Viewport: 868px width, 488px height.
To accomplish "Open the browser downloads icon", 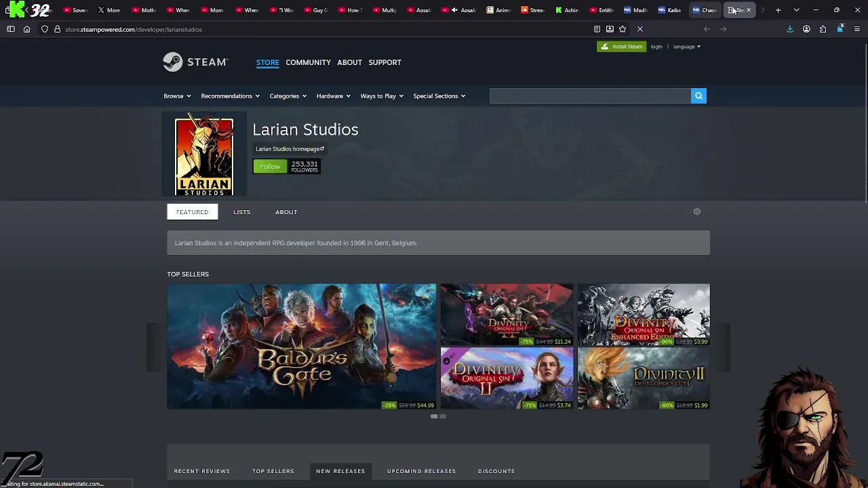I will click(x=790, y=29).
